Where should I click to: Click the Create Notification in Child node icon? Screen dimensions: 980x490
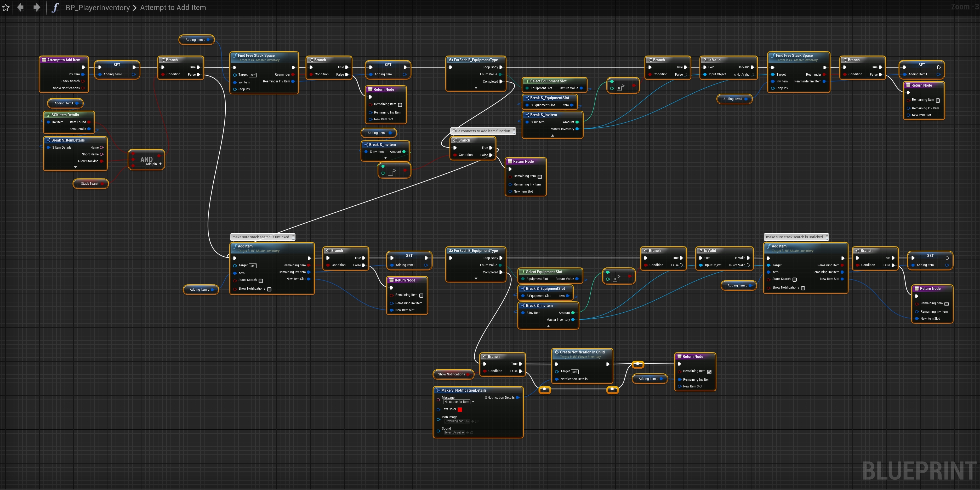557,352
